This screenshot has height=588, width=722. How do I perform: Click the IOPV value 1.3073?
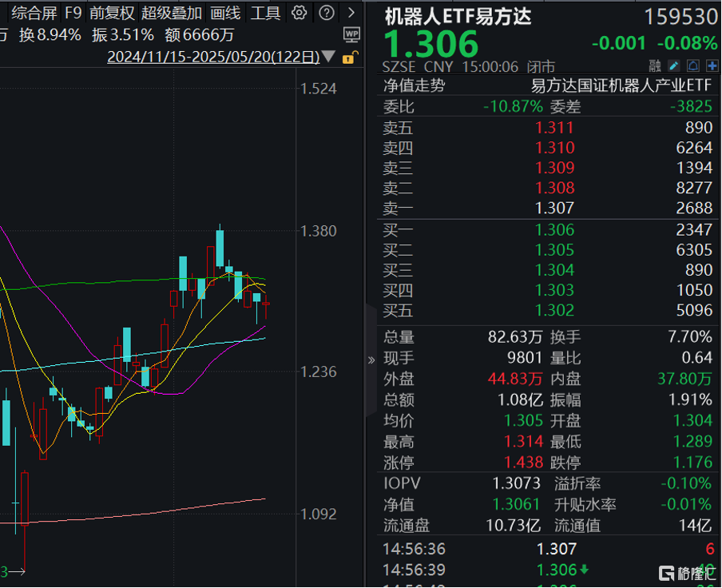[516, 483]
